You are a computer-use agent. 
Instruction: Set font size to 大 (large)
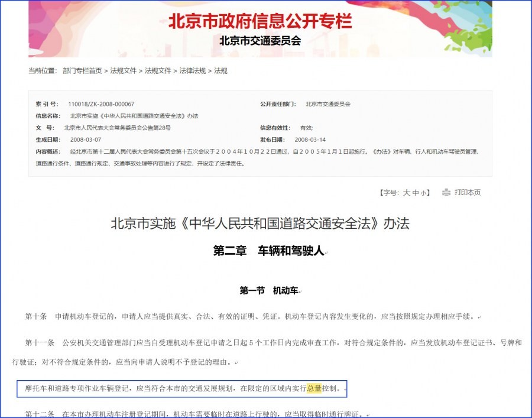point(406,193)
